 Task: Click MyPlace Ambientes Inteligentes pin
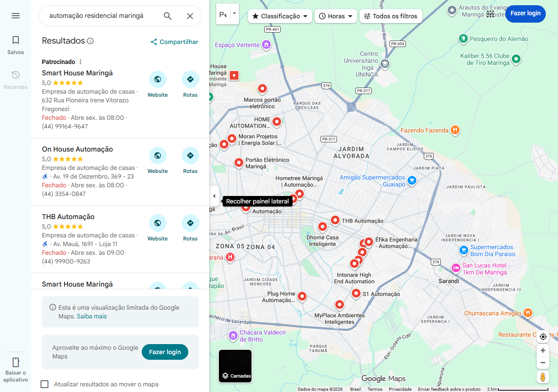(340, 304)
